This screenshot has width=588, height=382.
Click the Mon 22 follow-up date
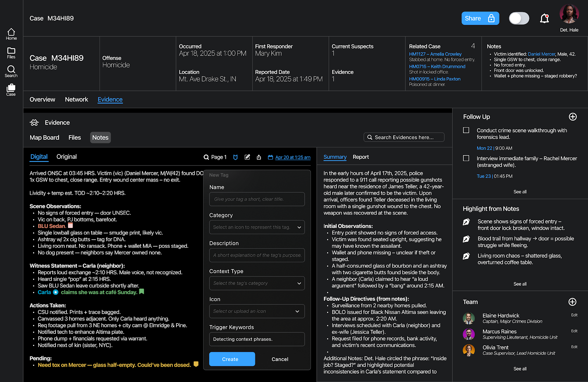click(x=484, y=148)
